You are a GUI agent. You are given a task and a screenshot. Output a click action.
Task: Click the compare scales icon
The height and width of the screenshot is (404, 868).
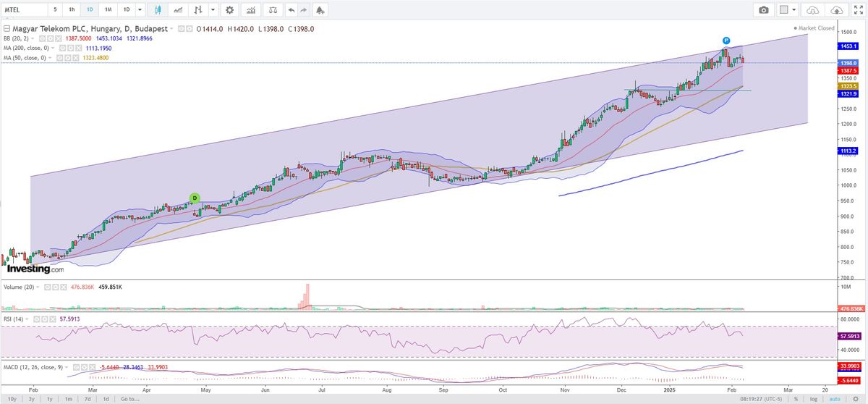271,10
